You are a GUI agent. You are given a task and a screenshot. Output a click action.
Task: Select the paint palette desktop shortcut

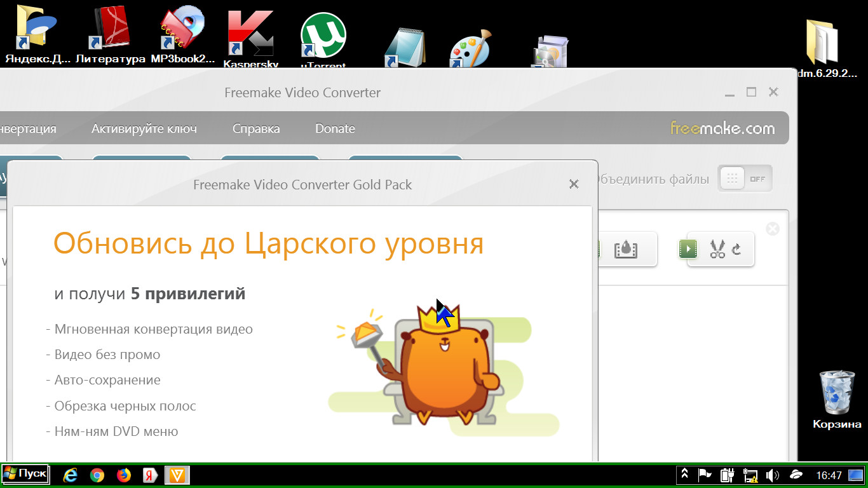(470, 48)
